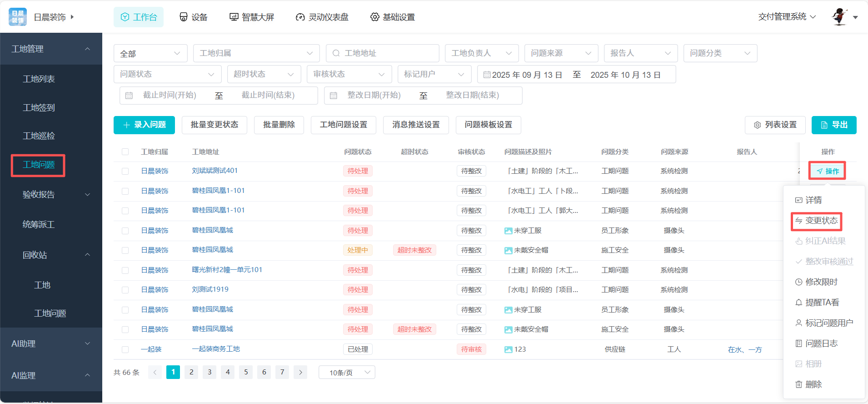Click the 整改日期(开始) date input
The image size is (868, 404).
[x=374, y=95]
